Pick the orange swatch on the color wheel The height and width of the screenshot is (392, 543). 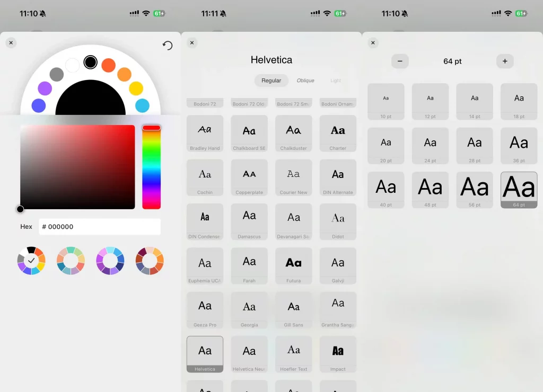[x=124, y=74]
